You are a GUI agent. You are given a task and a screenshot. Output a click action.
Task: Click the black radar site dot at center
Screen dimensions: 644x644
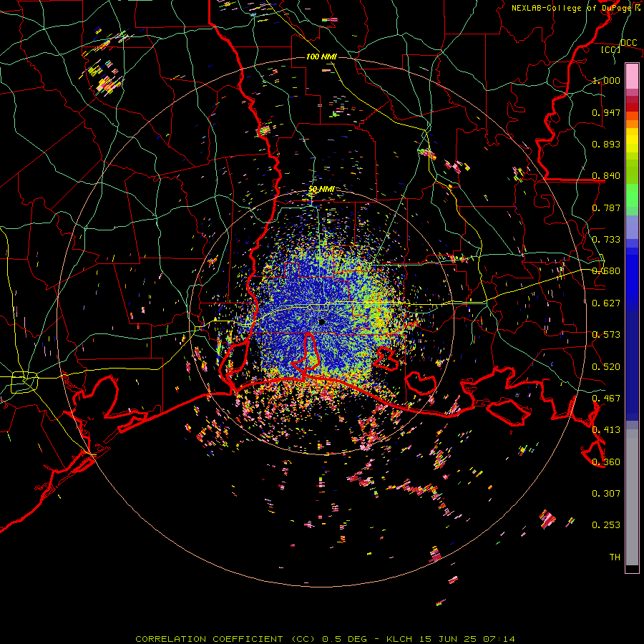(x=322, y=322)
